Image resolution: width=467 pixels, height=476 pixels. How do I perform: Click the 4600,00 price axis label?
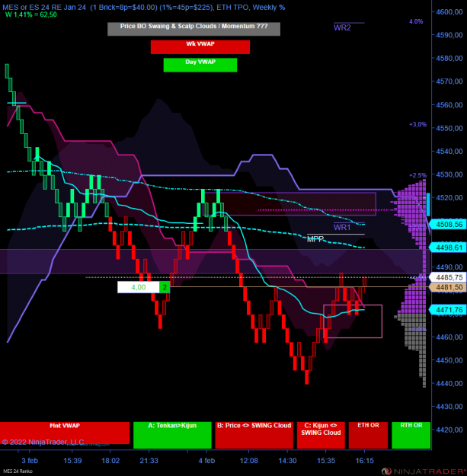[449, 12]
